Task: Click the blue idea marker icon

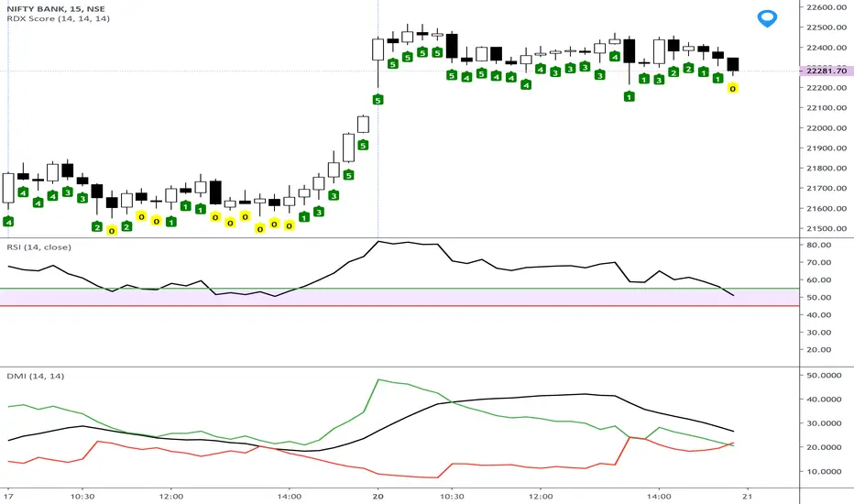Action: point(767,18)
